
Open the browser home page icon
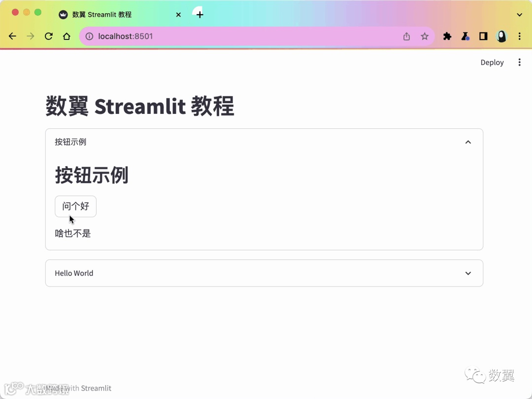66,36
